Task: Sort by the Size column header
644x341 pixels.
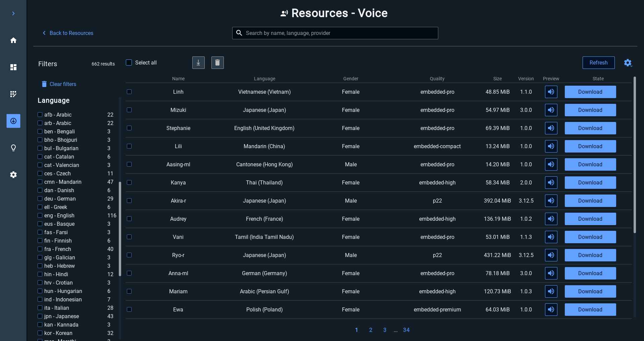Action: [x=497, y=79]
